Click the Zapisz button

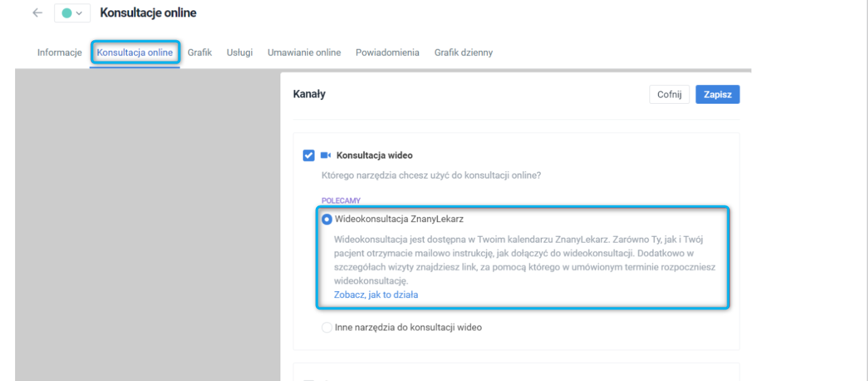[x=717, y=94]
